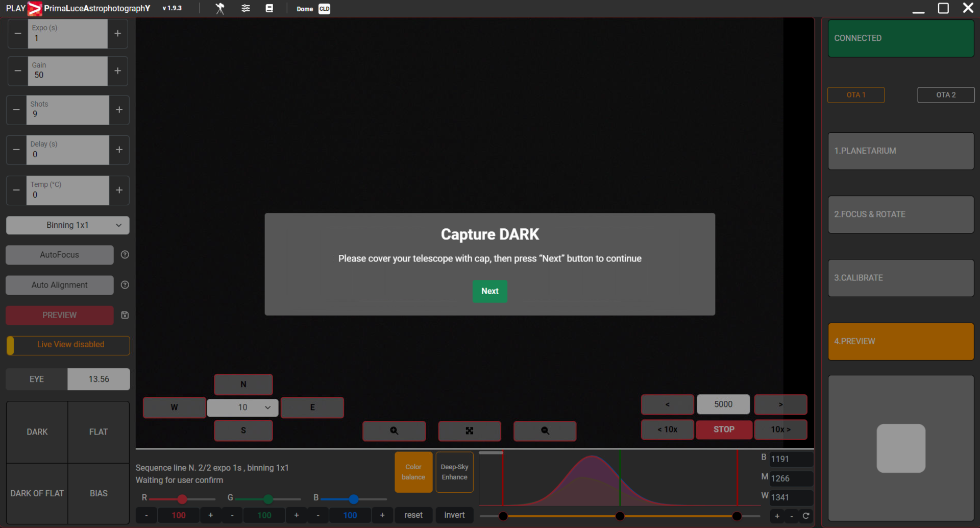Open the telescope mount icon in title bar
980x528 pixels.
tap(220, 9)
